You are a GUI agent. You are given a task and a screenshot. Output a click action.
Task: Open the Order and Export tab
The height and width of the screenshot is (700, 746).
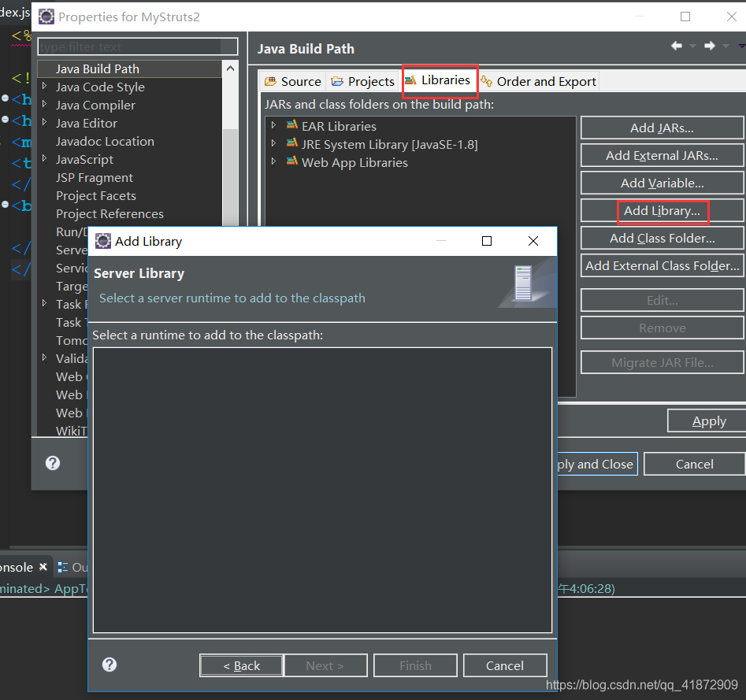[537, 81]
